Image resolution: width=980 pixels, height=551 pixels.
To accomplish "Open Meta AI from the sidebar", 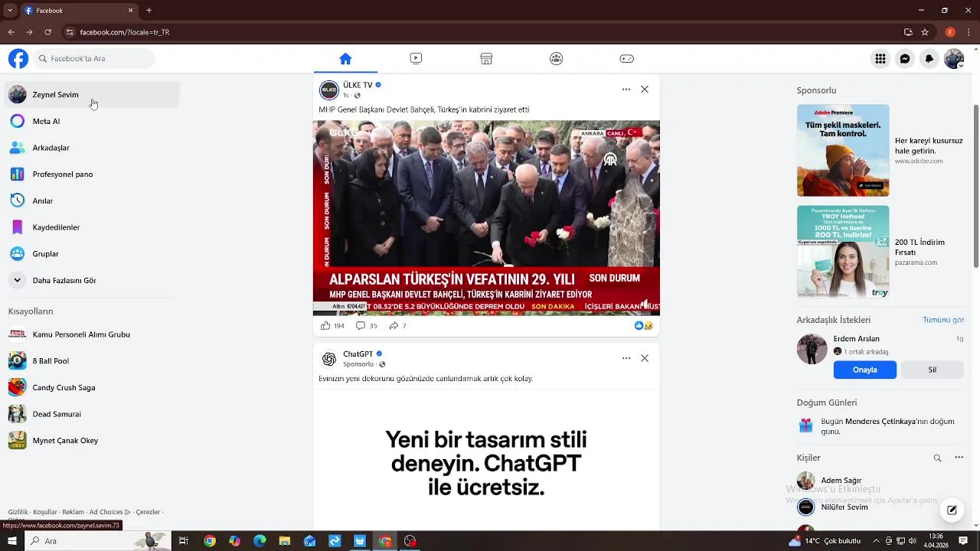I will tap(92, 121).
